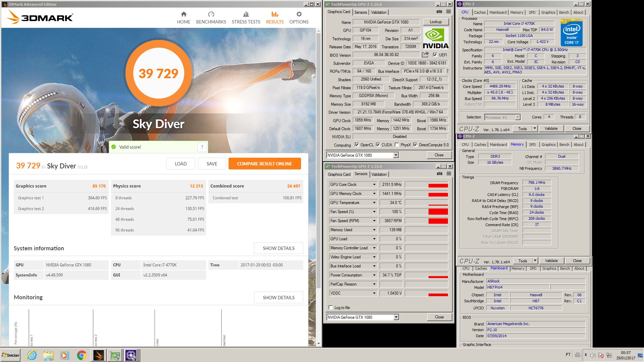Image resolution: width=644 pixels, height=362 pixels.
Task: Toggle the OpenCL checkbox in GPU-Z
Action: coord(356,145)
